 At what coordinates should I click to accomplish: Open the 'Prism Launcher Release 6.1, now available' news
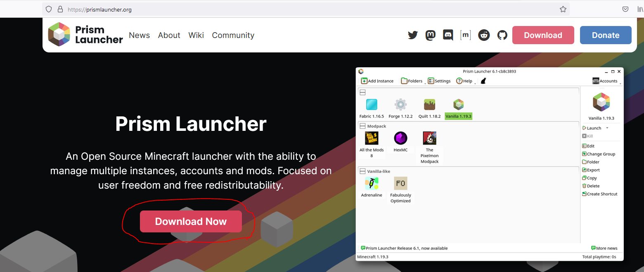[x=404, y=248]
